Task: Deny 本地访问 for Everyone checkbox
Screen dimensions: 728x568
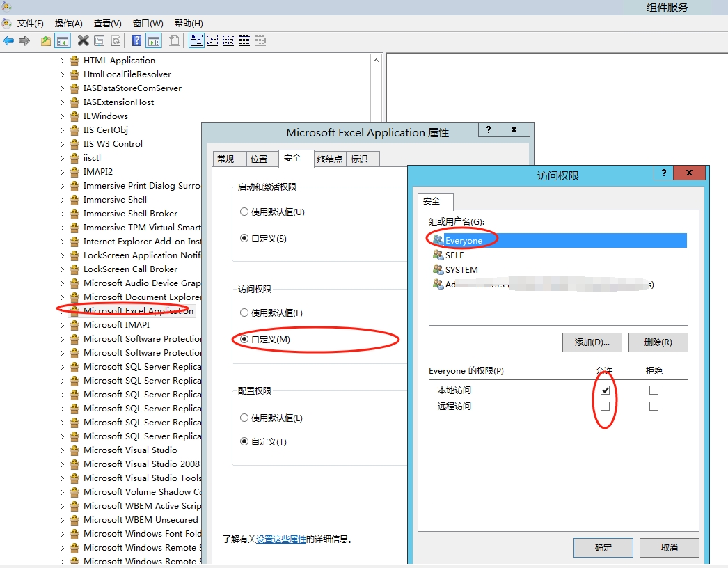Action: point(654,390)
